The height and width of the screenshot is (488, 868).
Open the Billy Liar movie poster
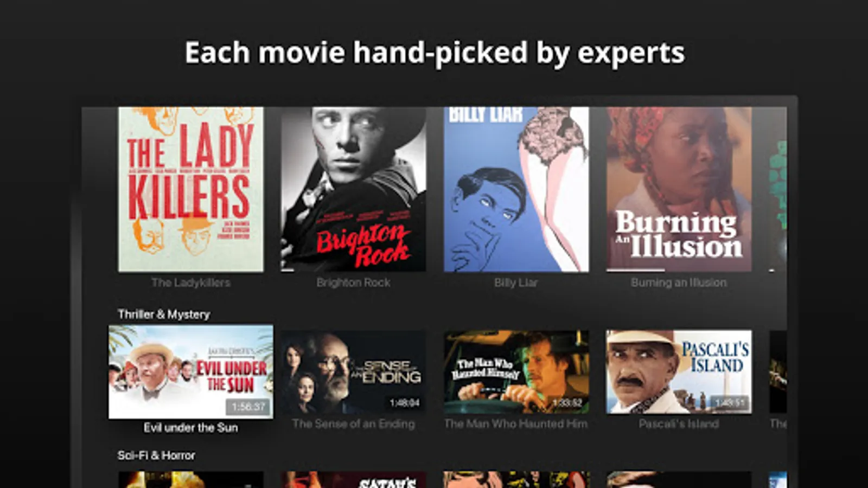[x=516, y=189]
